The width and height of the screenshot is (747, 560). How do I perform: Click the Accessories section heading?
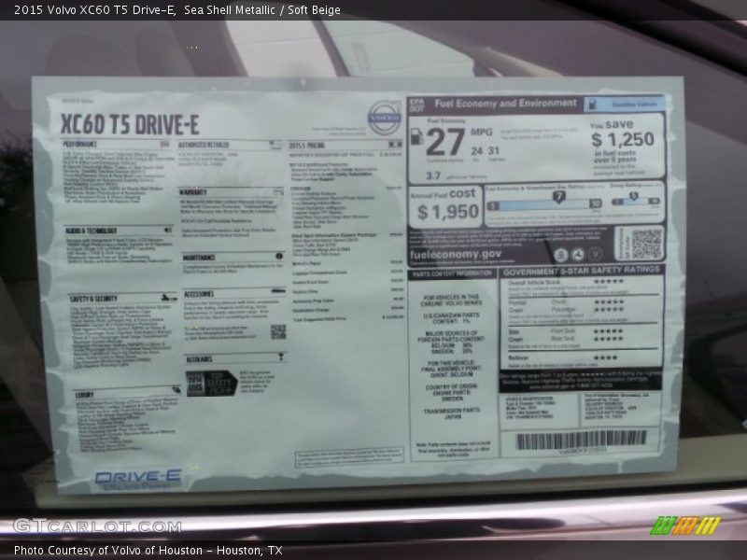pyautogui.click(x=199, y=294)
